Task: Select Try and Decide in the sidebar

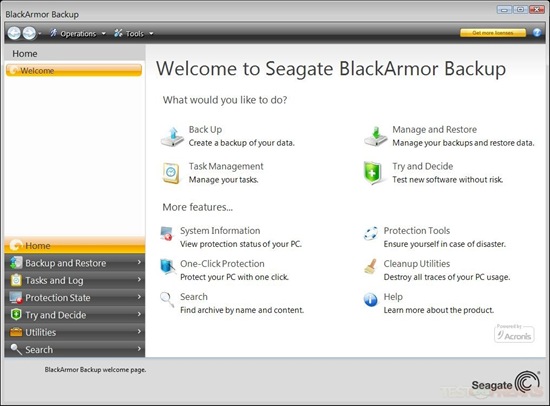Action: tap(75, 315)
